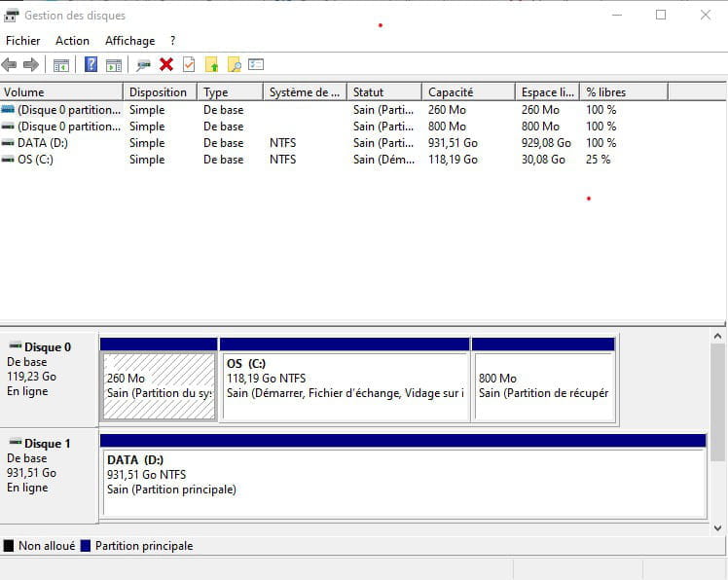The image size is (728, 580).
Task: Click the properties checkmark document icon
Action: pyautogui.click(x=189, y=64)
